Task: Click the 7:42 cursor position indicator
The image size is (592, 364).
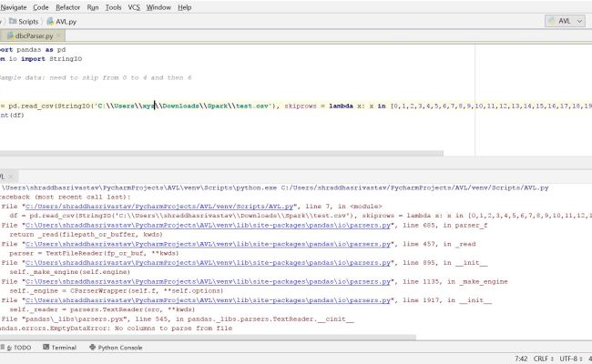Action: click(521, 359)
